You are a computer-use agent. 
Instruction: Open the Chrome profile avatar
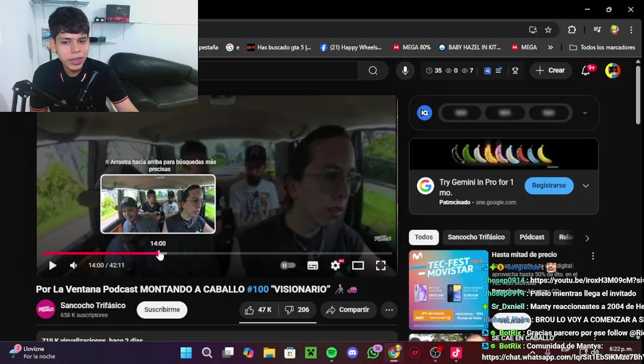coord(615,30)
